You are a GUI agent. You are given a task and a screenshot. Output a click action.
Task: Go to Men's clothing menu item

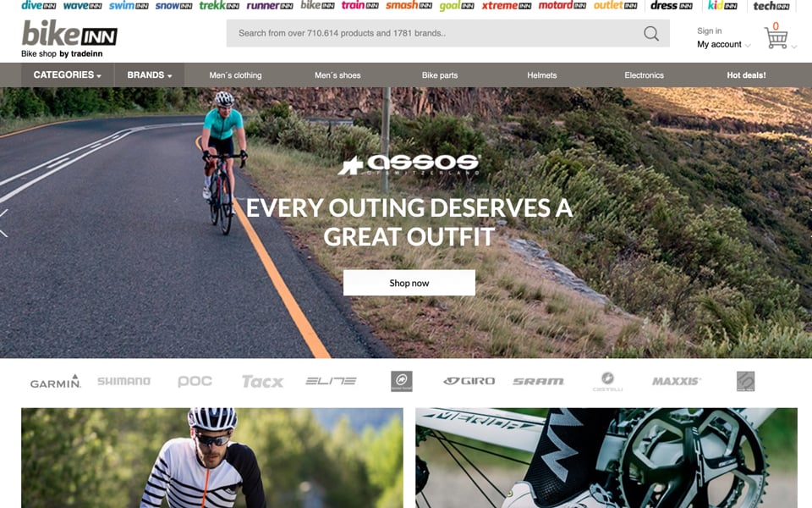(x=235, y=75)
